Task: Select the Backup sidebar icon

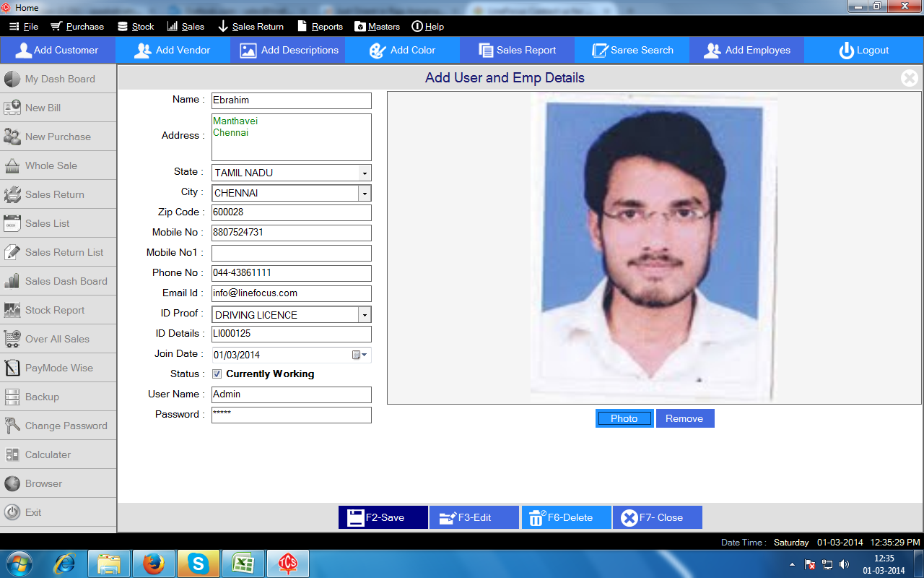Action: 12,397
